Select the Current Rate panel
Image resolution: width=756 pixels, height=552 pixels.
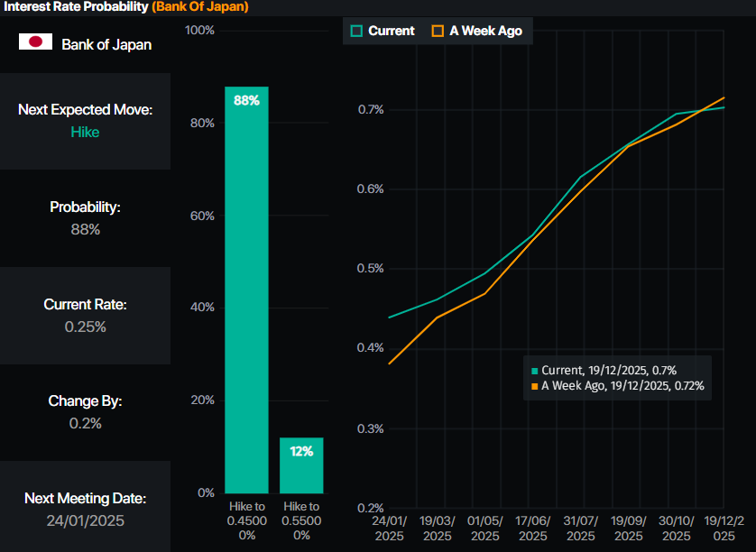point(85,315)
